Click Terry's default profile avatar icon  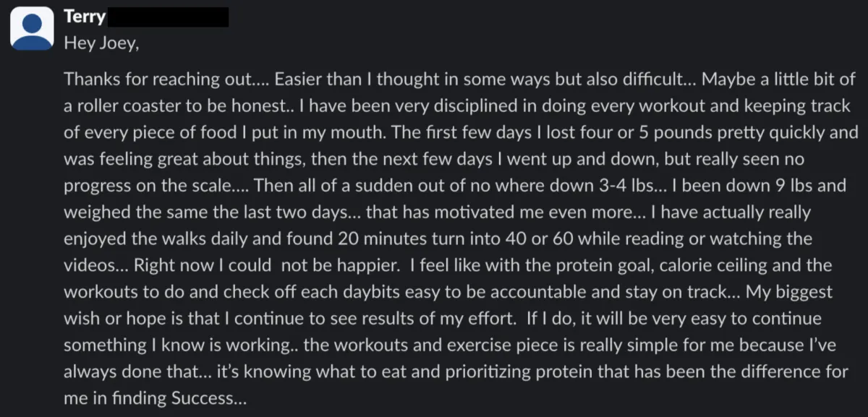pyautogui.click(x=33, y=28)
